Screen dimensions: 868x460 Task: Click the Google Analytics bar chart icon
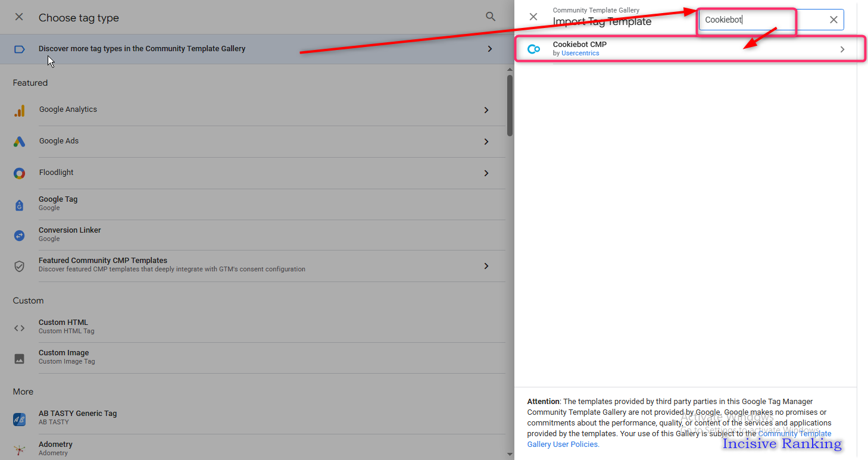pos(19,110)
